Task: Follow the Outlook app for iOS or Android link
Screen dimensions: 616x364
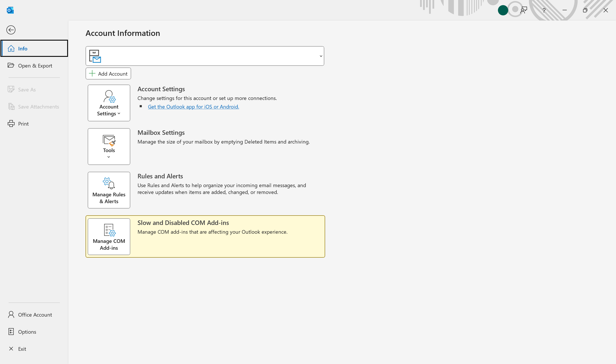Action: (194, 107)
